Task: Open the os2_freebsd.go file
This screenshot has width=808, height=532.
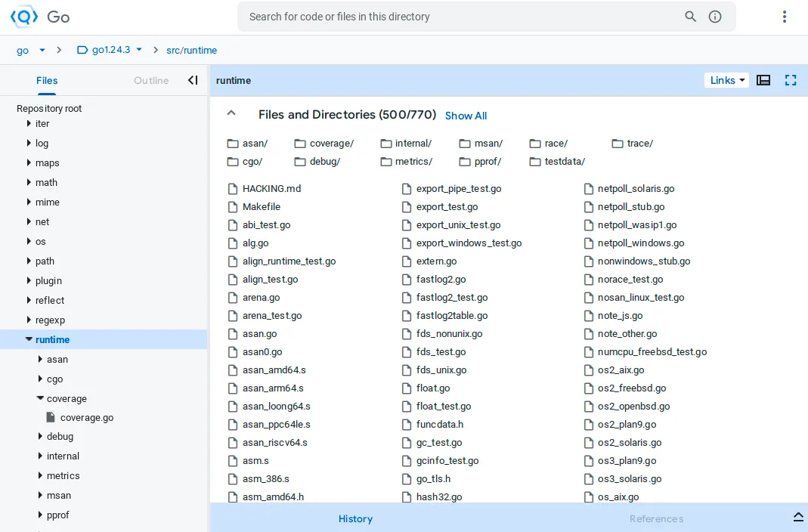Action: click(632, 388)
